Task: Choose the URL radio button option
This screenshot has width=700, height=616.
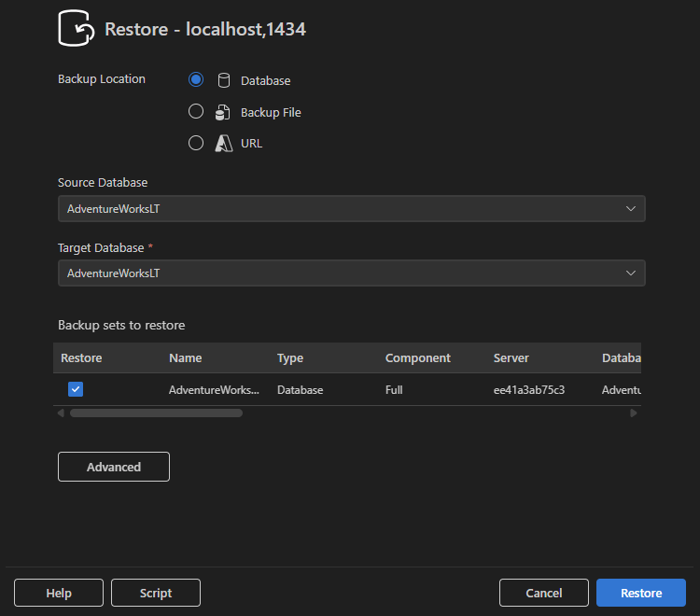Action: point(196,144)
